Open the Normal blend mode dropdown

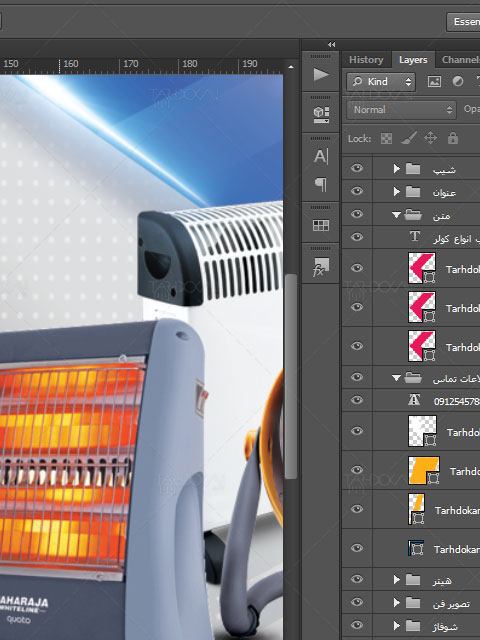401,110
